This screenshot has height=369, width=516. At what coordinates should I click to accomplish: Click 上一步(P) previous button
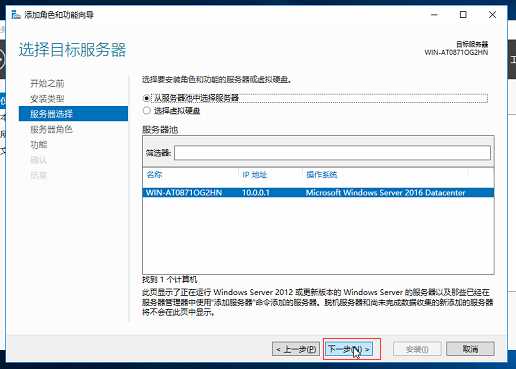(x=296, y=349)
